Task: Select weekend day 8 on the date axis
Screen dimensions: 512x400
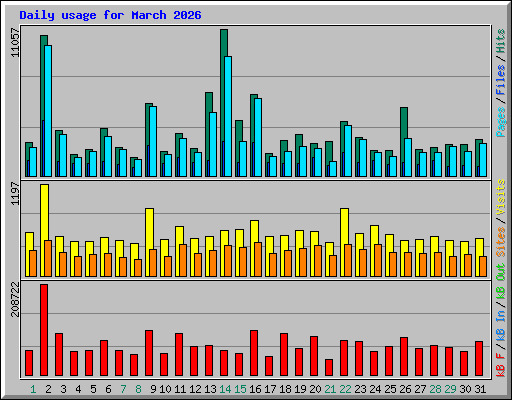Action: [138, 389]
